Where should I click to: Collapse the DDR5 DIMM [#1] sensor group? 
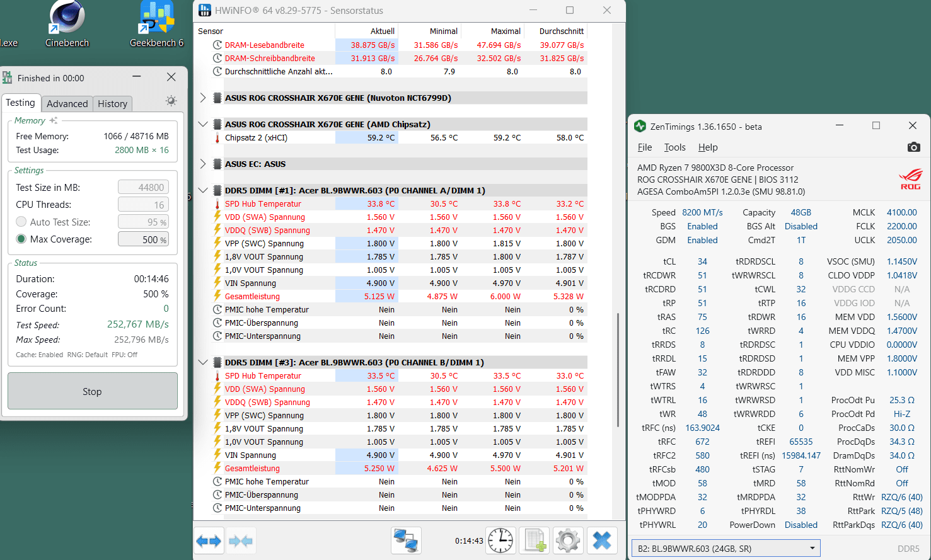point(202,190)
